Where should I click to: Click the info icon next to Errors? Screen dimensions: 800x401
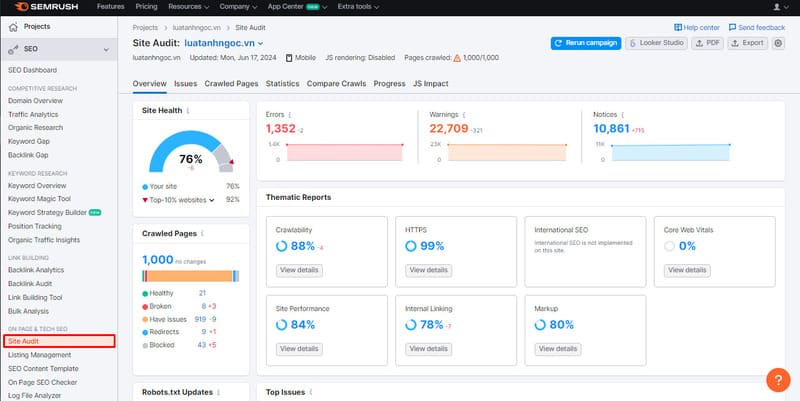[x=292, y=114]
